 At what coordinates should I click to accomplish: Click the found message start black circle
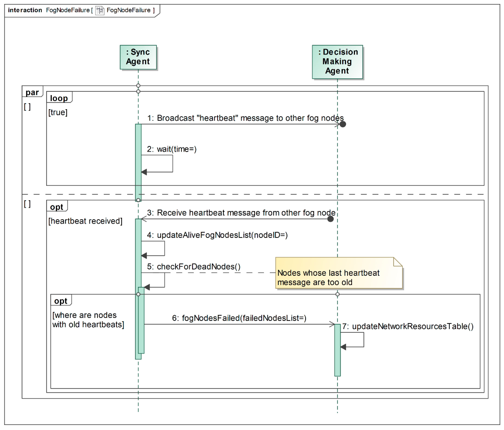(330, 219)
